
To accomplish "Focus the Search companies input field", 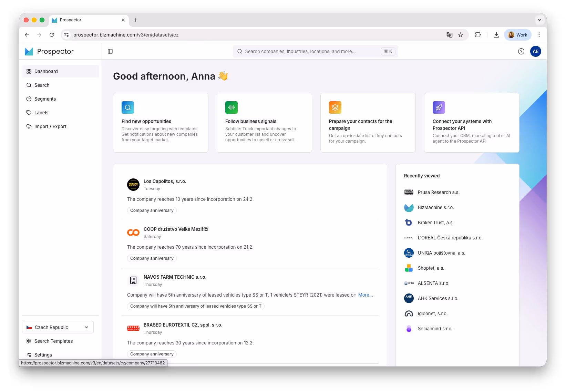I will click(315, 51).
